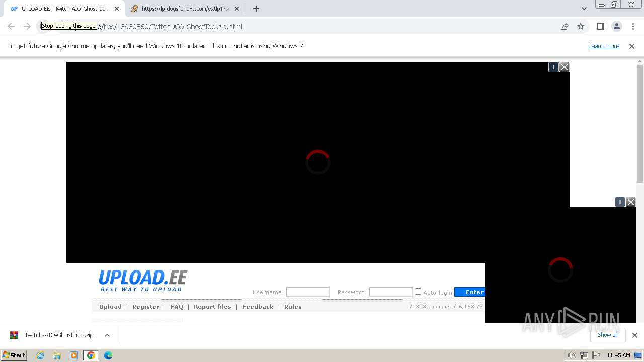Close the large black video ad
This screenshot has height=362, width=644.
pyautogui.click(x=565, y=67)
